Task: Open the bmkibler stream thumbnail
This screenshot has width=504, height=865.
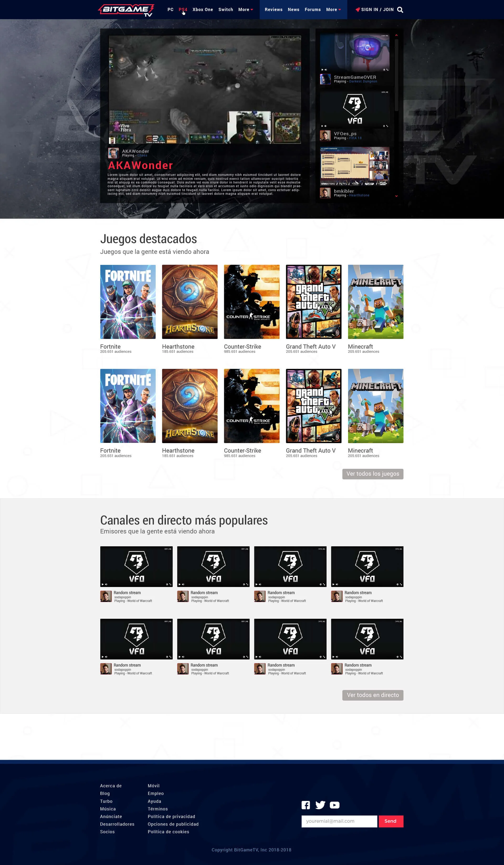Action: pos(355,166)
